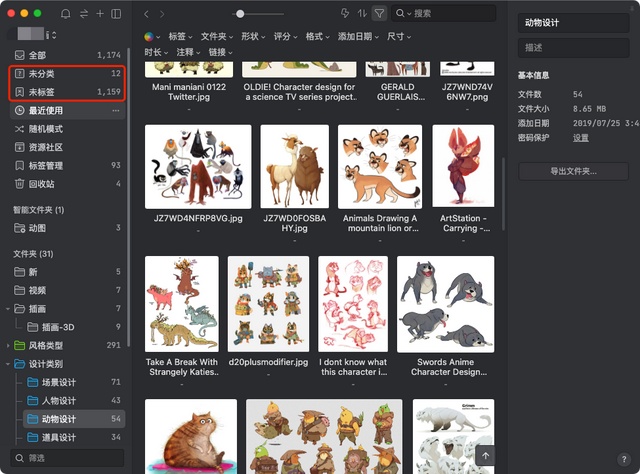Open the 评分 filter dropdown
Viewport: 640px width, 474px height.
pyautogui.click(x=285, y=37)
